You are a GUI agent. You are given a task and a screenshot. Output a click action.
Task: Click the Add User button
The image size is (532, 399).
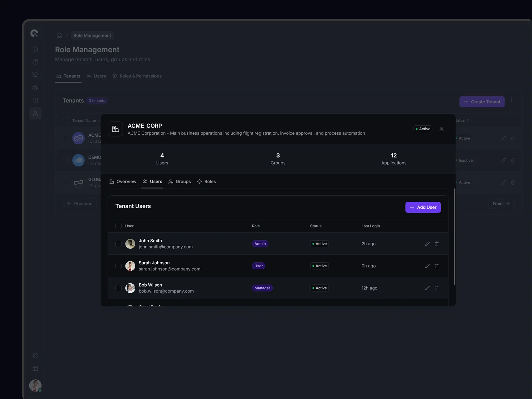(423, 207)
